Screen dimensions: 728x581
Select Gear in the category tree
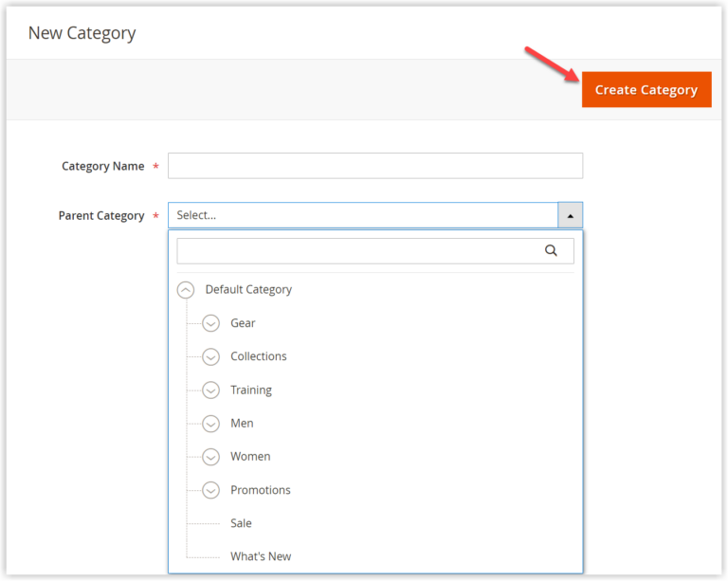tap(243, 323)
